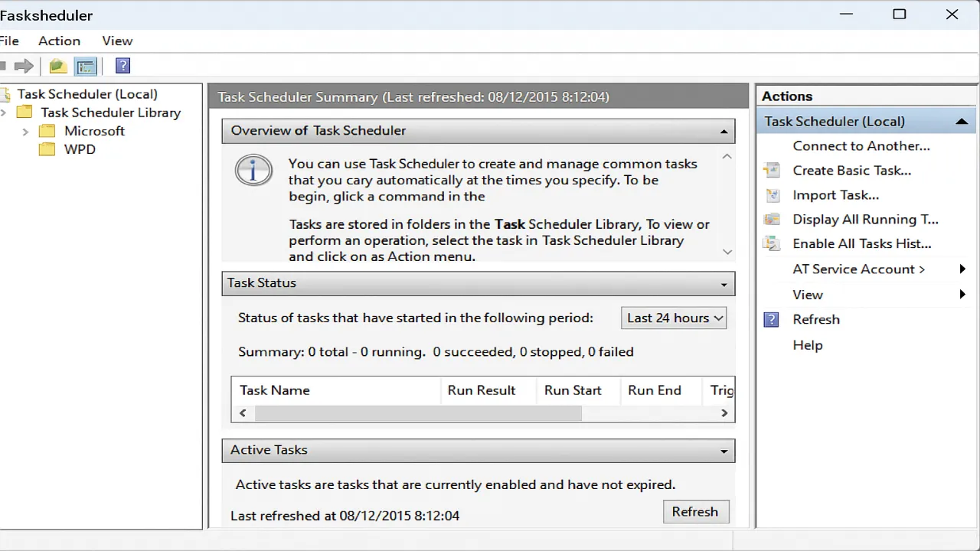Expand the Microsoft folder tree node
The width and height of the screenshot is (980, 551).
pyautogui.click(x=25, y=132)
